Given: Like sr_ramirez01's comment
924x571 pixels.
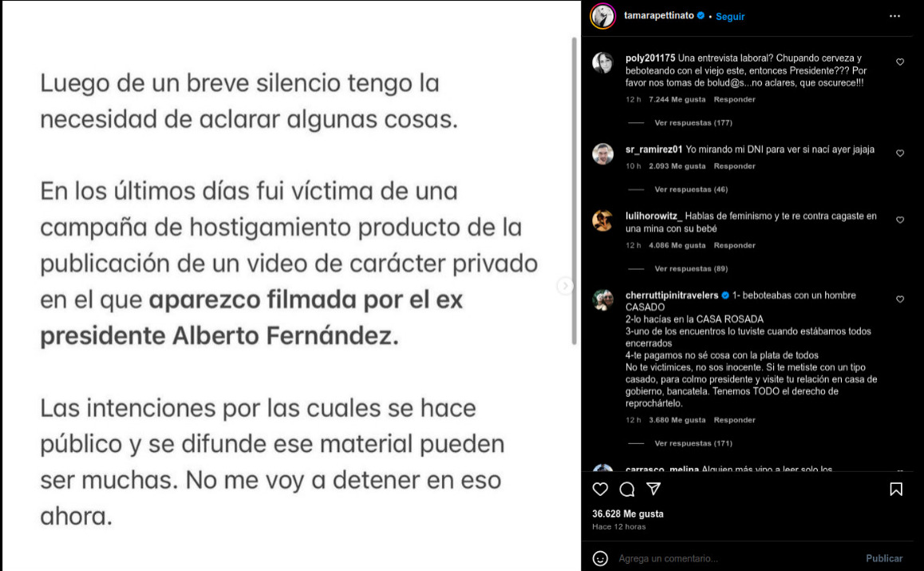Looking at the screenshot, I should [x=900, y=153].
